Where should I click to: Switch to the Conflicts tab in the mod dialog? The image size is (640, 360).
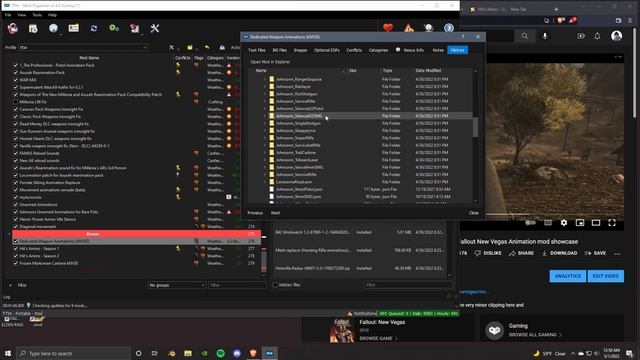(354, 50)
